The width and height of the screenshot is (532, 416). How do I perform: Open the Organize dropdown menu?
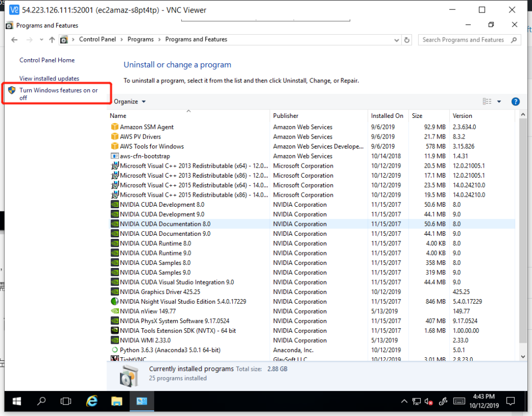pos(130,102)
